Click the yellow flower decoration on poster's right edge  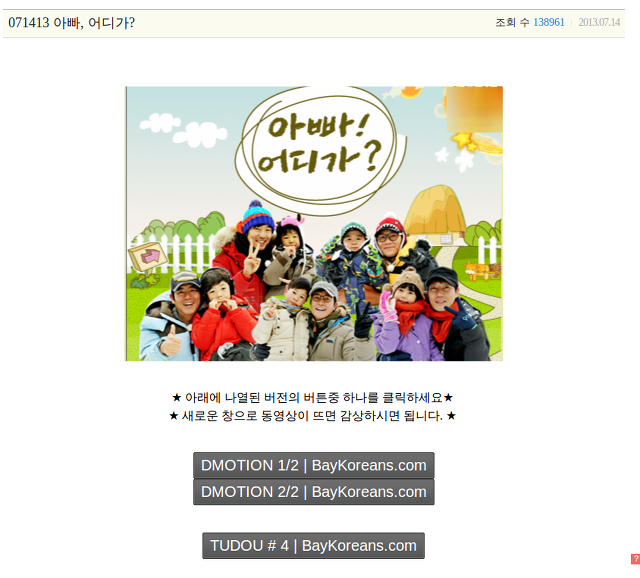488,144
